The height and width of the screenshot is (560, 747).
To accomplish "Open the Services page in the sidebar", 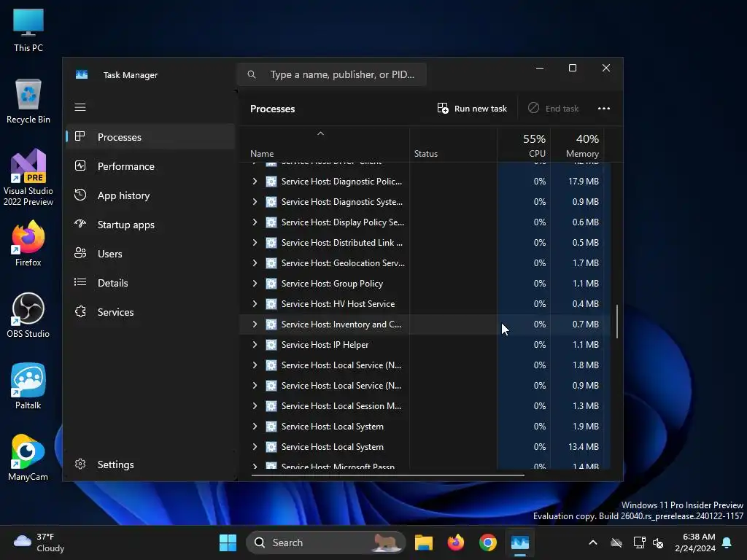I will [150, 312].
